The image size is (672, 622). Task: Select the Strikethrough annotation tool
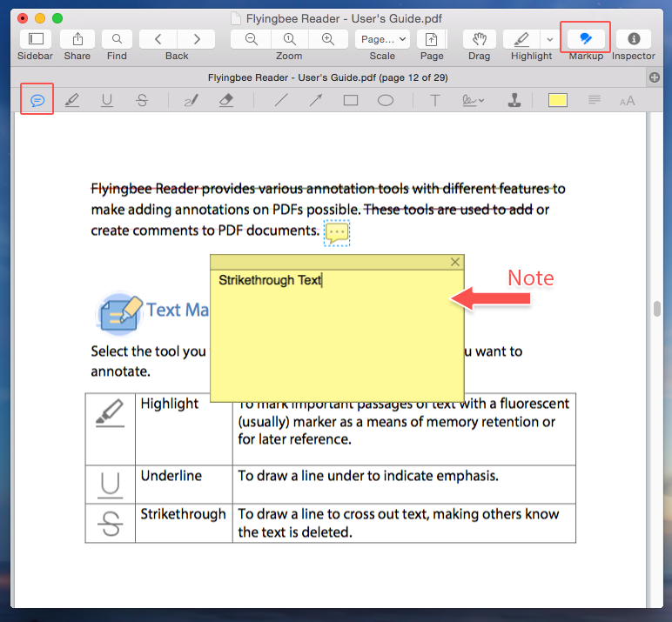coord(142,101)
